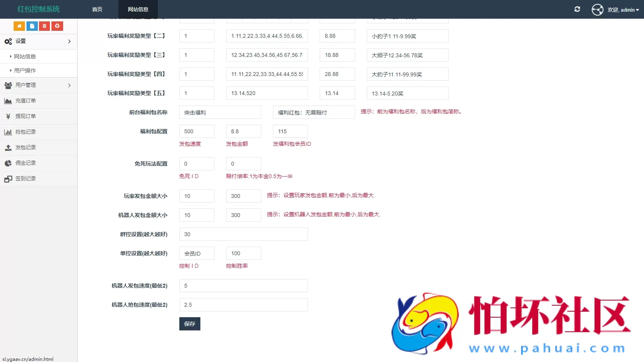The height and width of the screenshot is (362, 644).
Task: Click the refresh icon in top bar
Action: 577,9
